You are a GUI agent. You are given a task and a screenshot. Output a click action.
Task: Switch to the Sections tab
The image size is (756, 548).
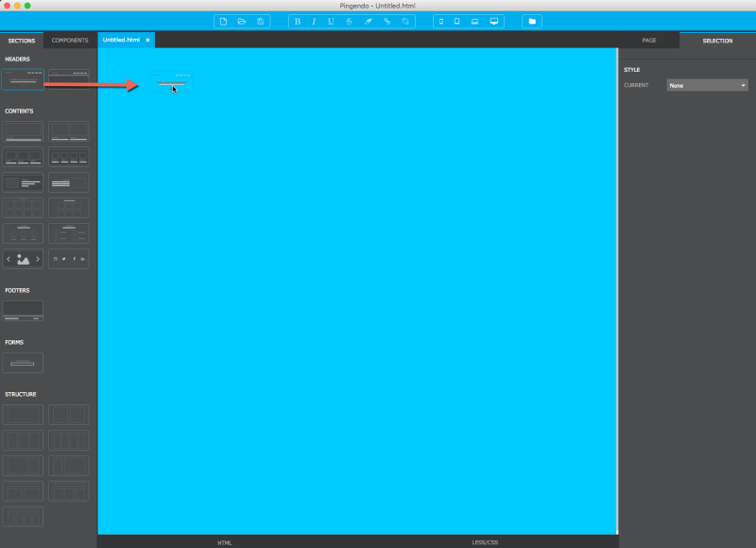click(x=22, y=41)
